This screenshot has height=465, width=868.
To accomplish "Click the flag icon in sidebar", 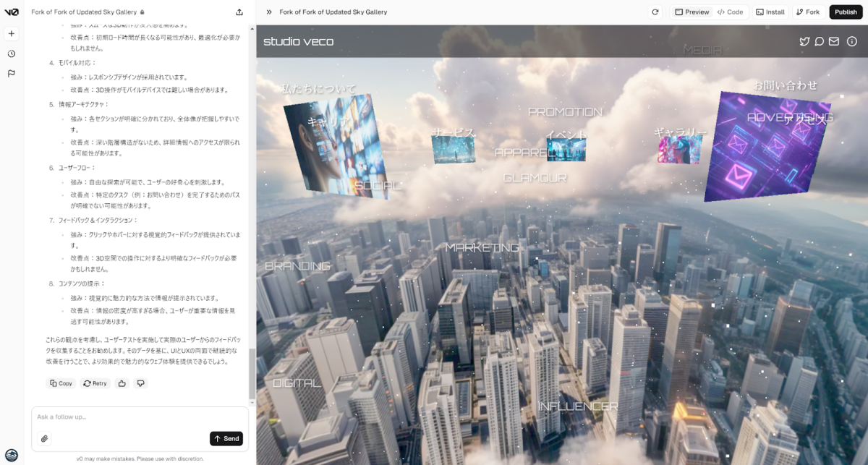I will tap(12, 74).
